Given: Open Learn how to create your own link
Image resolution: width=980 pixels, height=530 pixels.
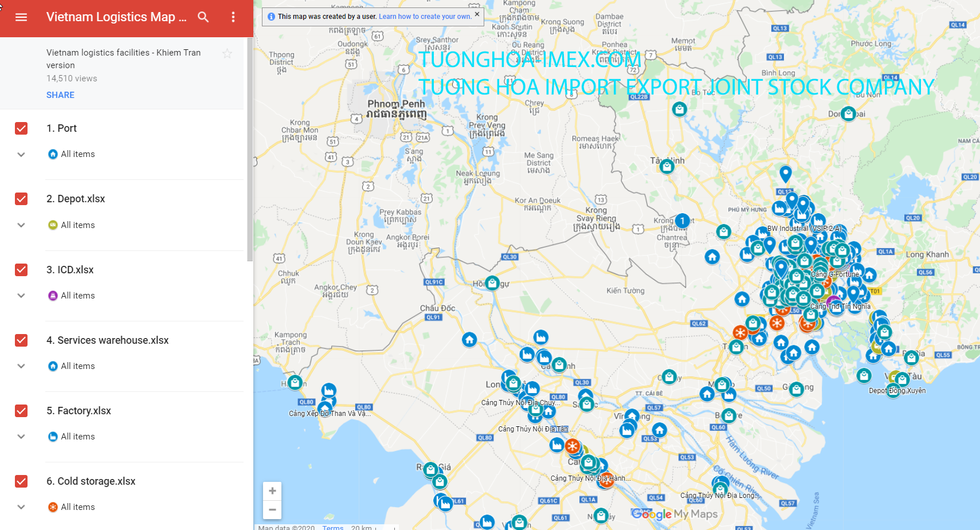Looking at the screenshot, I should coord(425,17).
